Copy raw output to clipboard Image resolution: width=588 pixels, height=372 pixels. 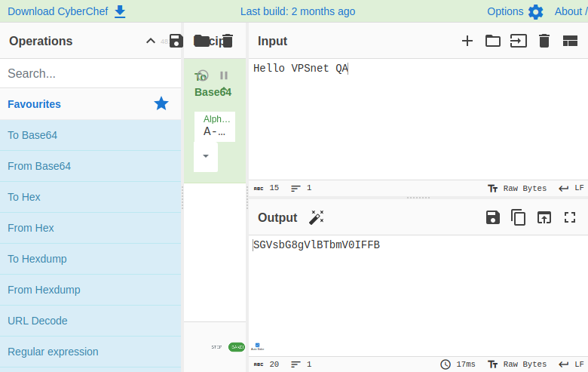[x=518, y=217]
